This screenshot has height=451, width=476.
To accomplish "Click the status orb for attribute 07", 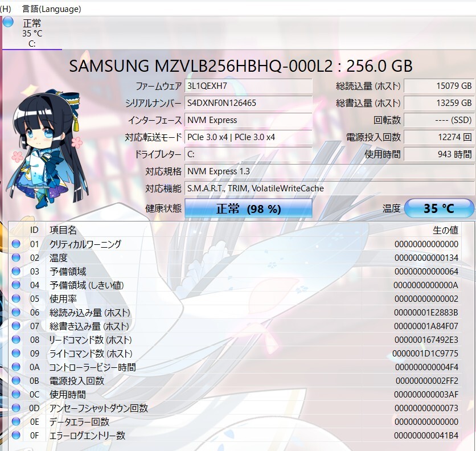I will pyautogui.click(x=16, y=326).
